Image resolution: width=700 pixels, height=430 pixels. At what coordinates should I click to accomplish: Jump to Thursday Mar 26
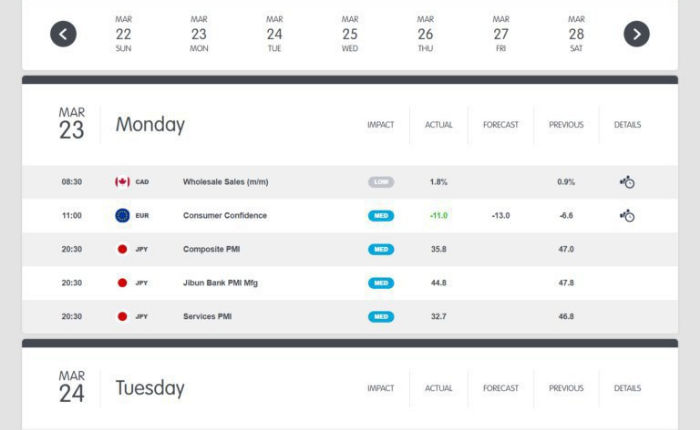[x=425, y=34]
